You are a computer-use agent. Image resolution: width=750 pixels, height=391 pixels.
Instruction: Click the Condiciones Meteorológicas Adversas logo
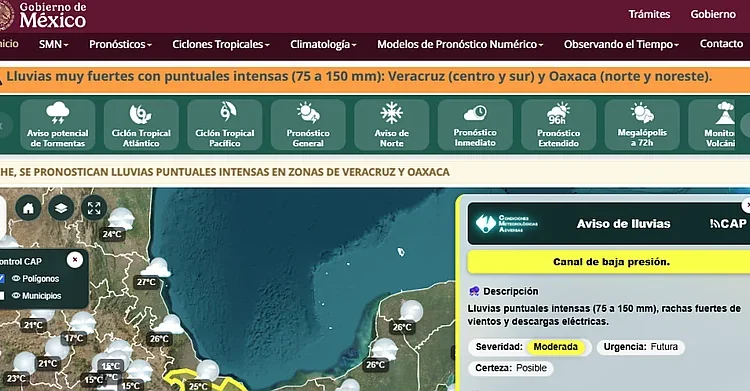coord(507,223)
